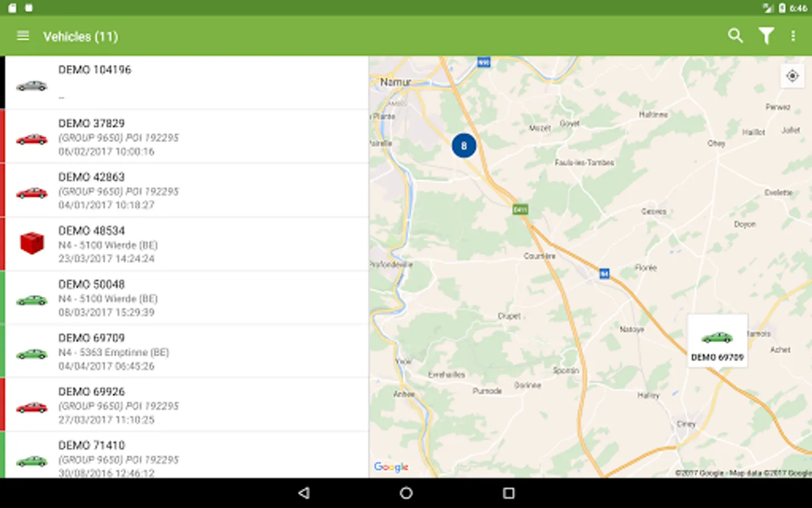The width and height of the screenshot is (812, 508).
Task: Click the DEMO 48534 name
Action: click(x=91, y=230)
